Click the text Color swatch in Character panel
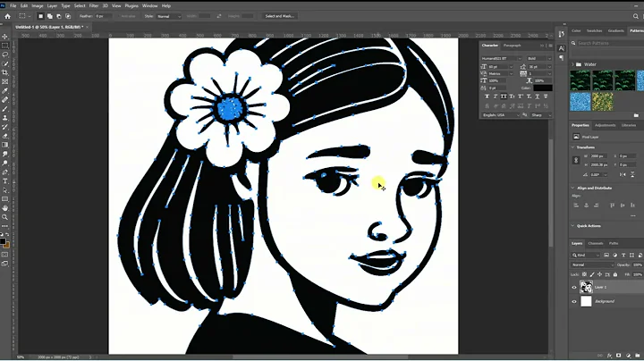The width and height of the screenshot is (644, 361). click(x=543, y=88)
